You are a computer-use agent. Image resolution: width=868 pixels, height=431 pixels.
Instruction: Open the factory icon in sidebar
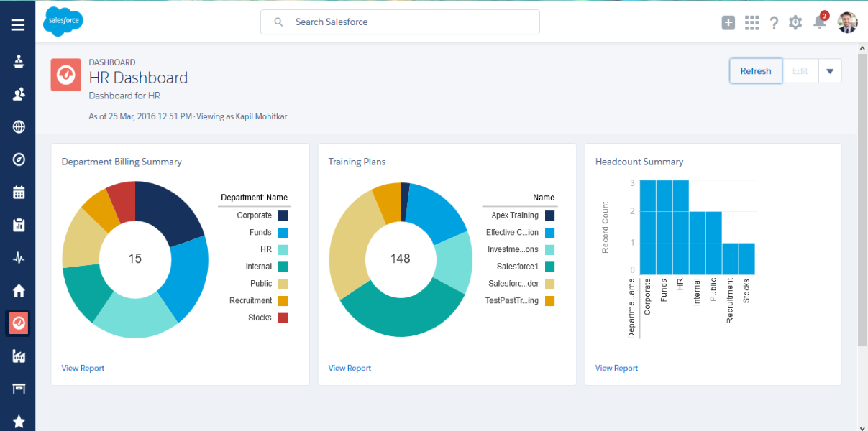tap(19, 356)
